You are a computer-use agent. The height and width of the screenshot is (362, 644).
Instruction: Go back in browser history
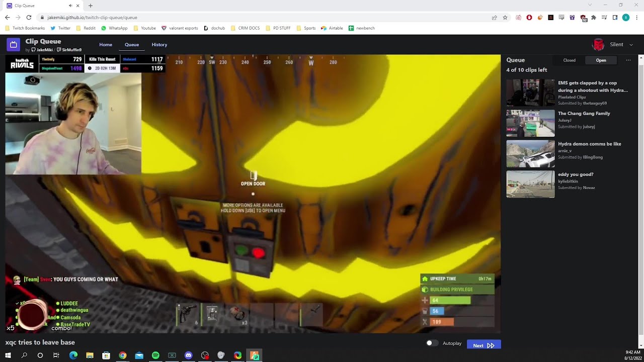[x=8, y=18]
